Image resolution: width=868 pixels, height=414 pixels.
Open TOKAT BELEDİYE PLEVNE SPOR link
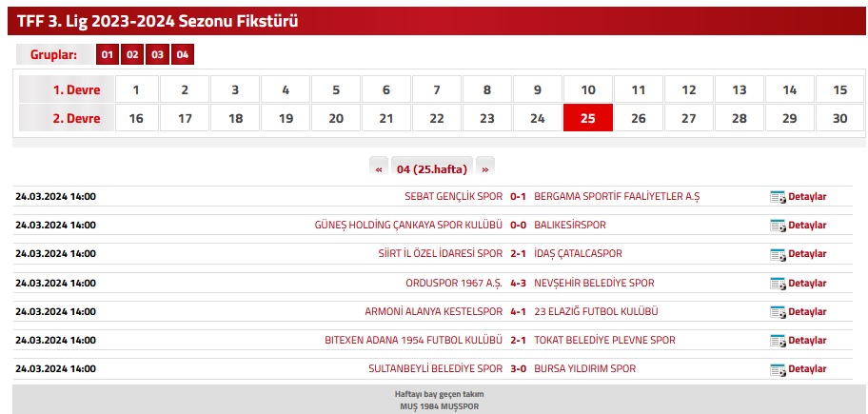click(x=604, y=341)
